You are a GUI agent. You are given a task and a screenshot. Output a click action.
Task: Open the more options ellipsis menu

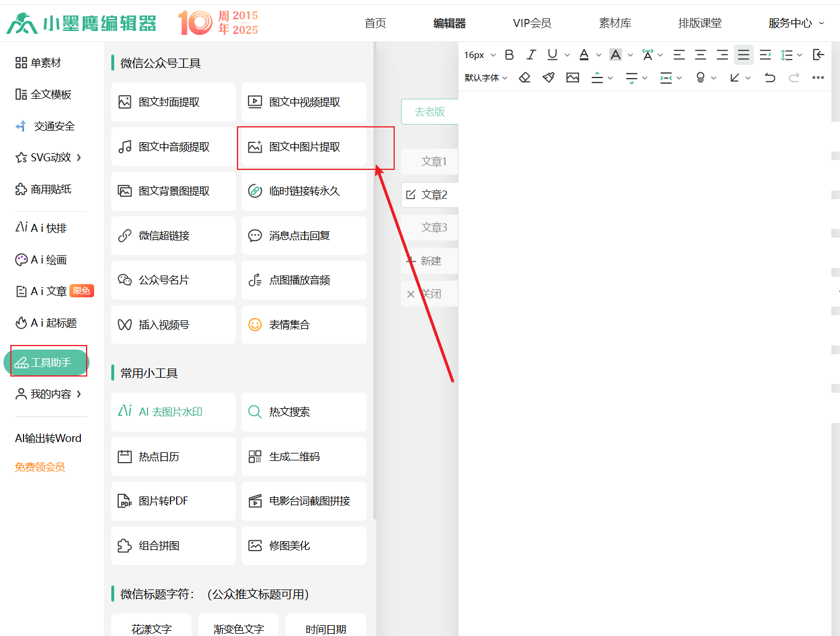(x=818, y=77)
